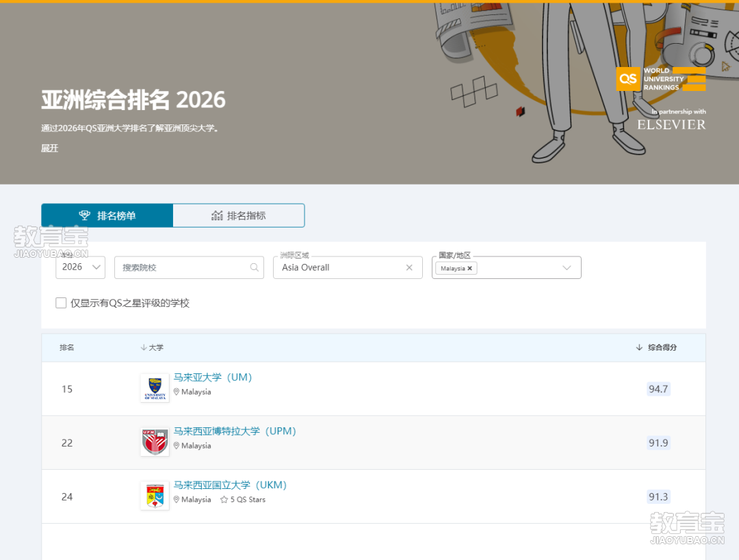Open the 洲际区域 Asia Overall dropdown

[x=341, y=267]
